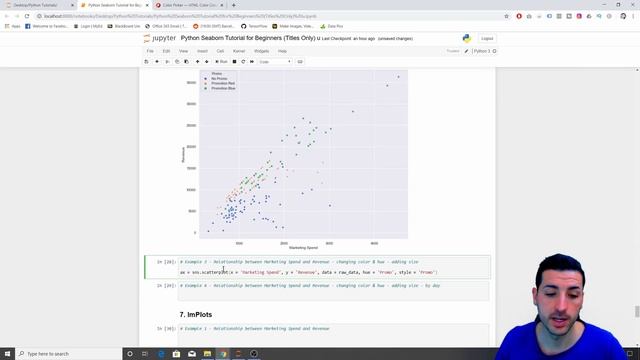Click the Example 3 scatterplot code cell

(x=334, y=267)
